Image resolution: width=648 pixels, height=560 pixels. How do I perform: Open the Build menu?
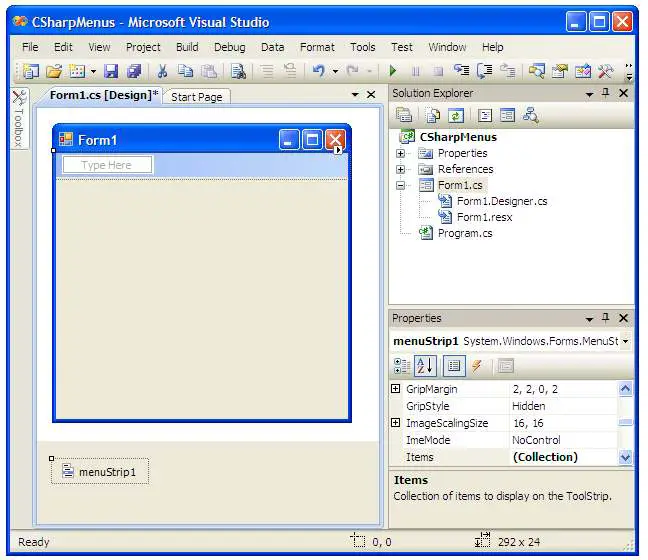[x=187, y=47]
